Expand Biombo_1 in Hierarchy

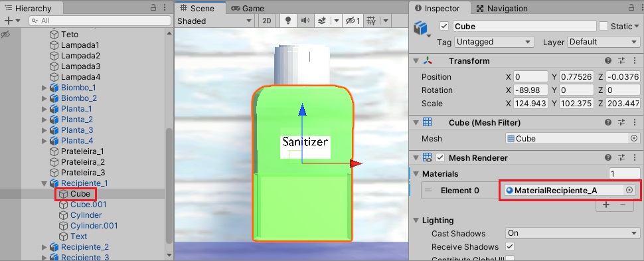pos(44,88)
